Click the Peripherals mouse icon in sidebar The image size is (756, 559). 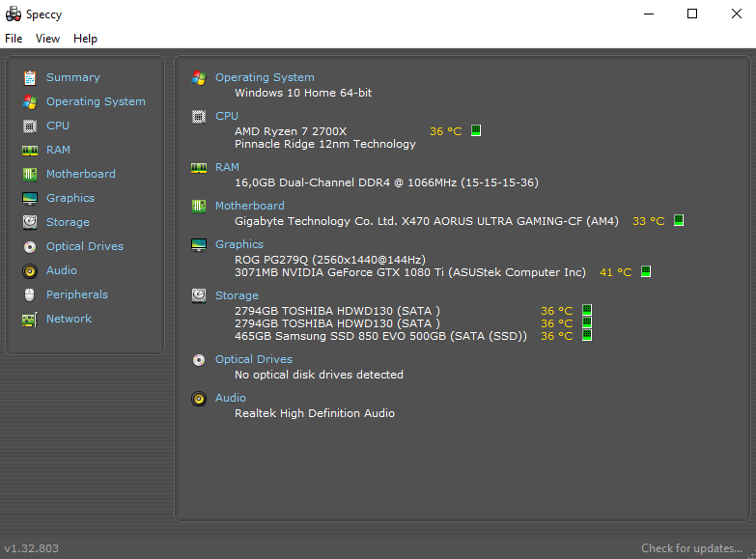(30, 294)
